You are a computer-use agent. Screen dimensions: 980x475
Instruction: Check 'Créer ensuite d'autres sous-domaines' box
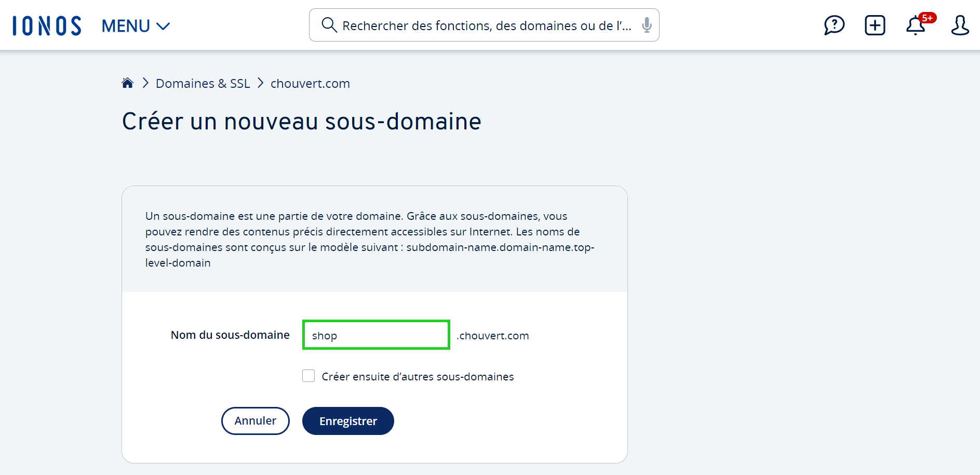308,376
